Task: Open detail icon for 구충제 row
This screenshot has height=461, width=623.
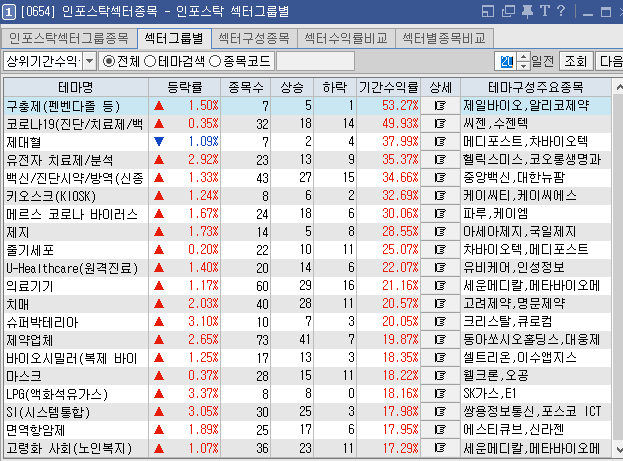Action: click(x=439, y=105)
